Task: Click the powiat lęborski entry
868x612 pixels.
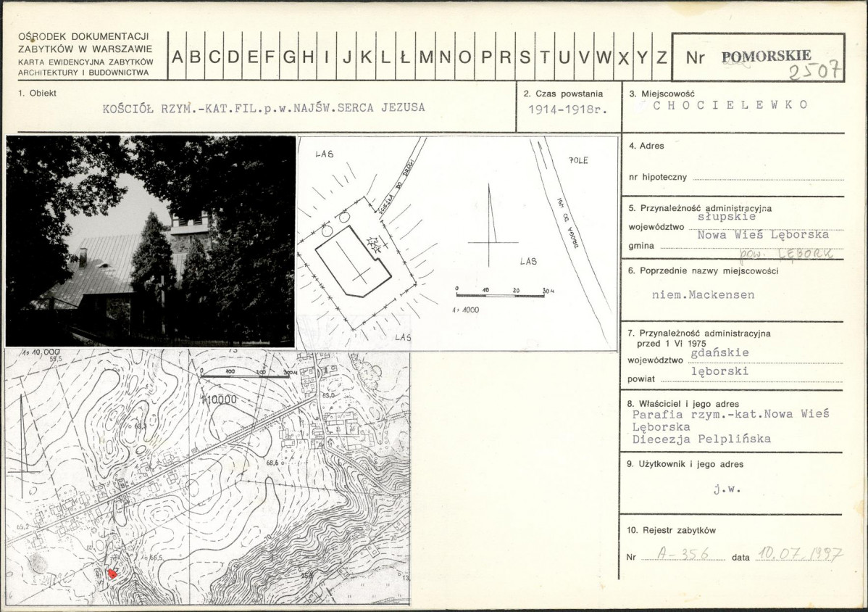Action: click(719, 371)
